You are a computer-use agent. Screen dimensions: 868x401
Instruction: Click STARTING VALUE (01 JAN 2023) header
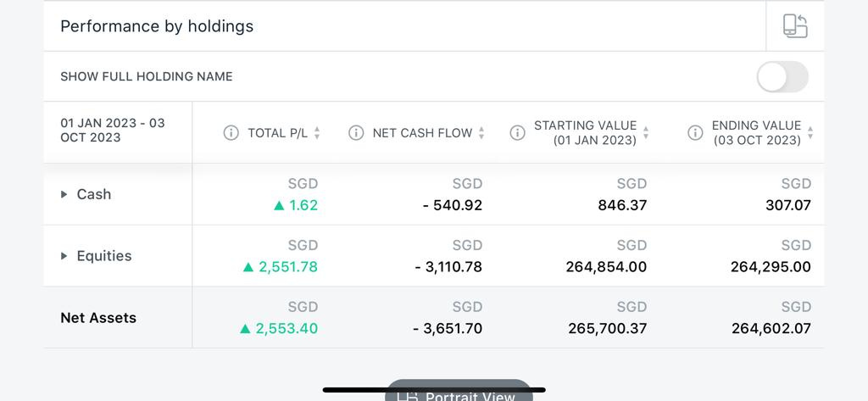tap(585, 133)
